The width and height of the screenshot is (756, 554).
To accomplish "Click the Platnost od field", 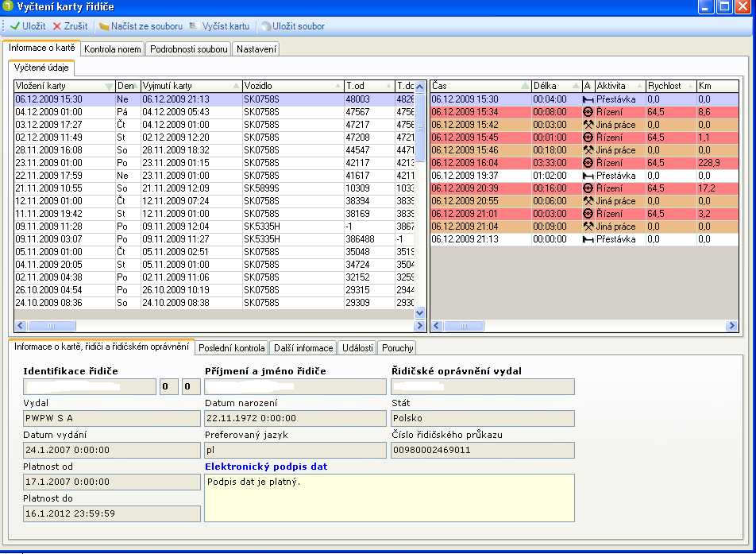I will pos(112,482).
